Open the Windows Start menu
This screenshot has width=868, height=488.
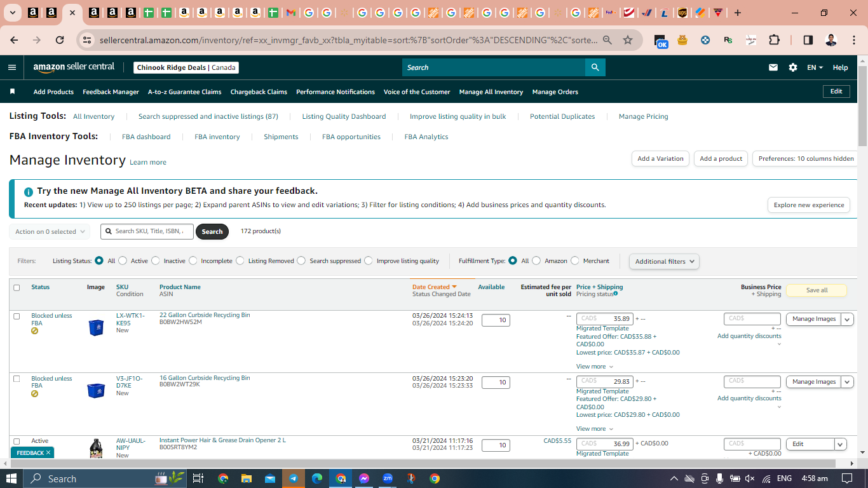tap(11, 478)
